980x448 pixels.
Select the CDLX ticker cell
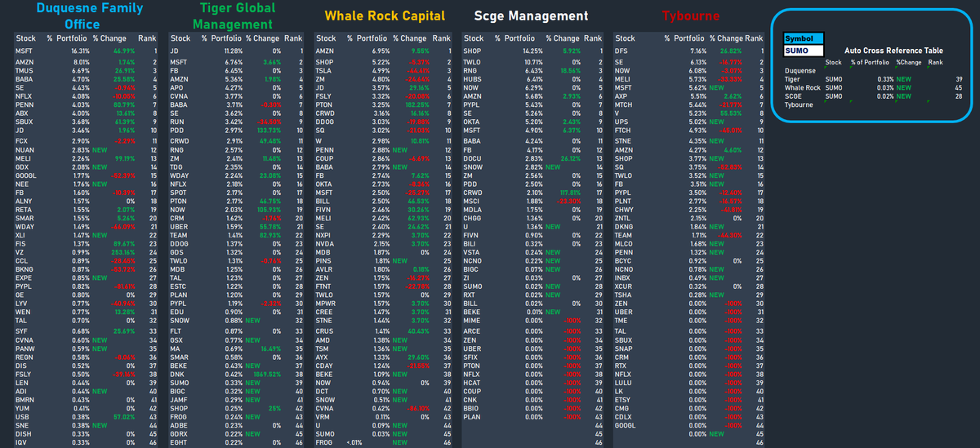point(624,416)
